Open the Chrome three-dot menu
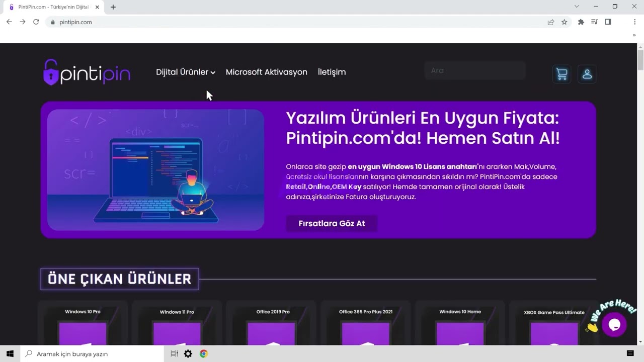Viewport: 644px width, 362px height. 635,22
